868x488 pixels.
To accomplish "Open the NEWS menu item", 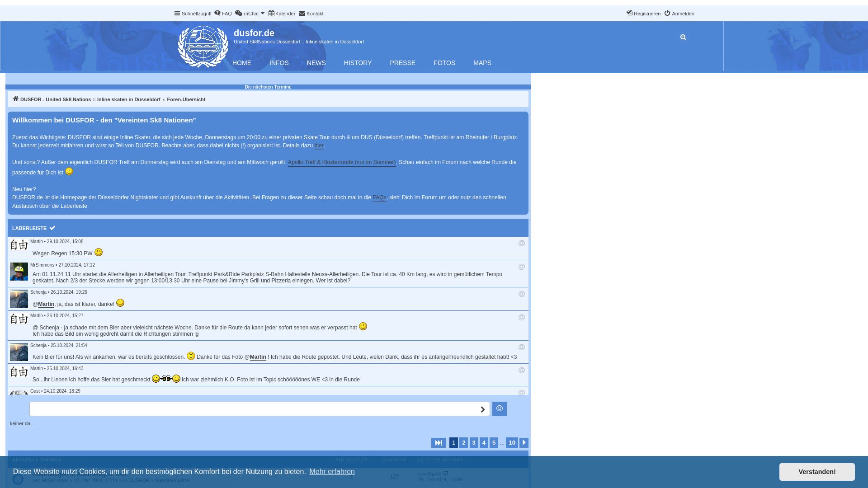I will pos(316,63).
